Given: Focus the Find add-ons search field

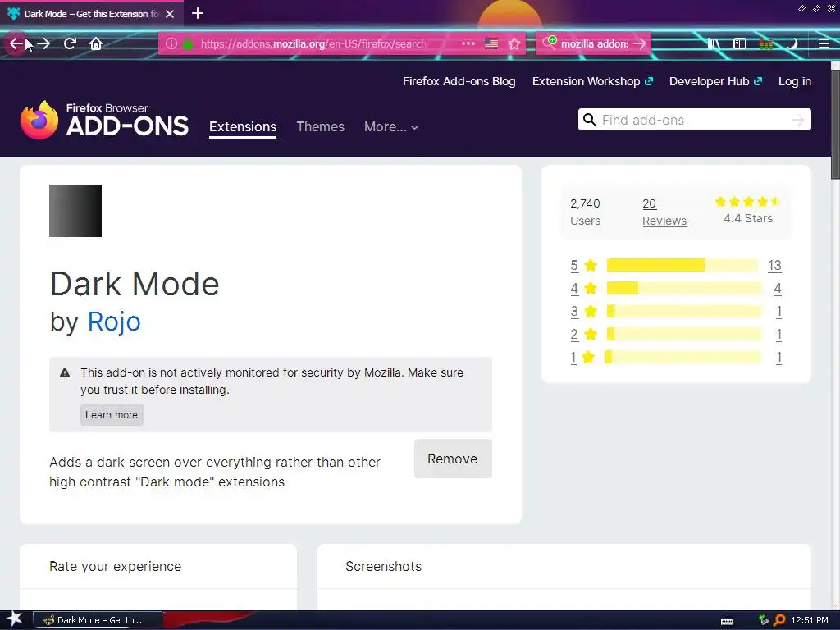Looking at the screenshot, I should tap(694, 120).
